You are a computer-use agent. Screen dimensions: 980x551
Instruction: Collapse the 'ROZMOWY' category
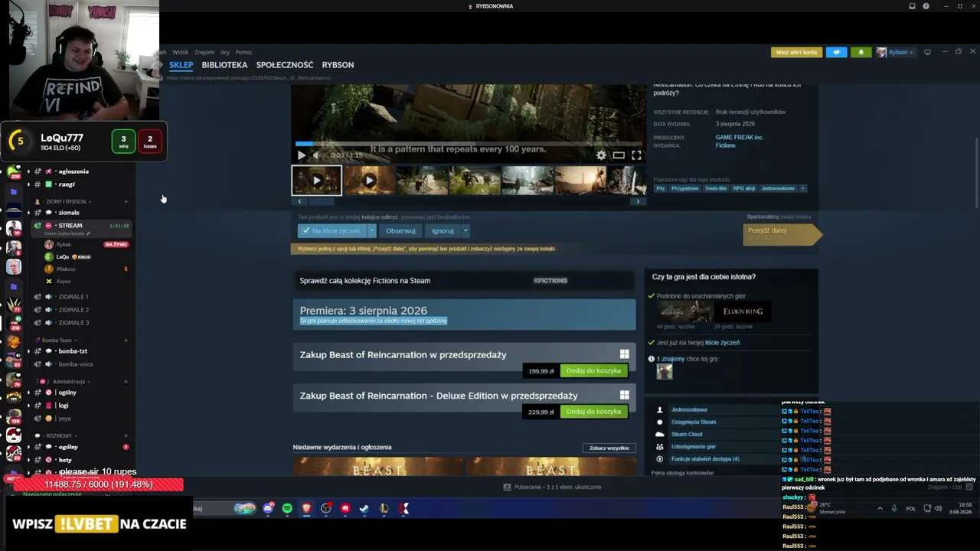(59, 436)
